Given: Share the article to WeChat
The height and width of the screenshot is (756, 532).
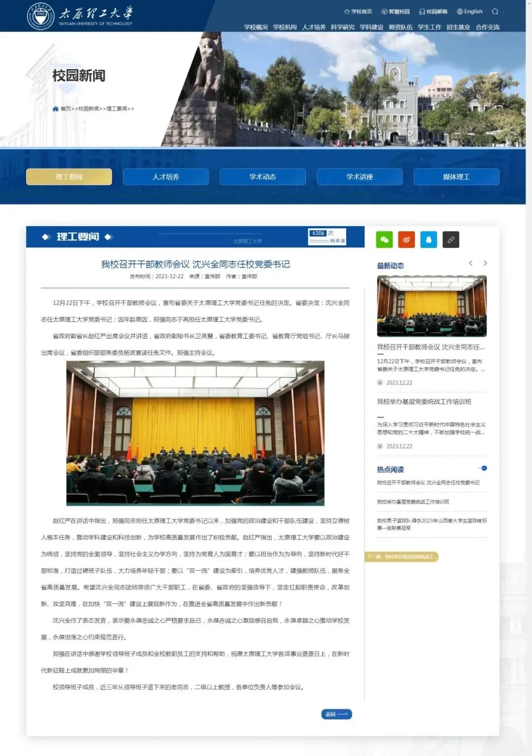Looking at the screenshot, I should click(383, 240).
